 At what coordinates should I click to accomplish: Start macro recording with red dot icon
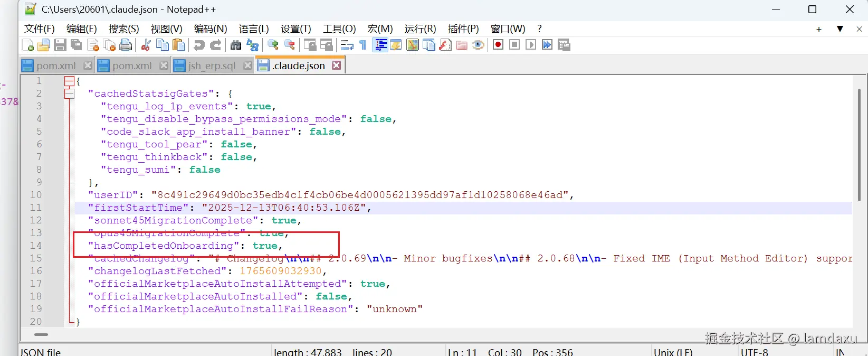click(498, 45)
